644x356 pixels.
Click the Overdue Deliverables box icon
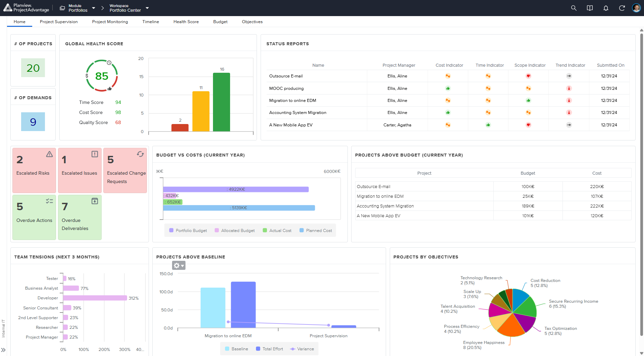coord(95,201)
